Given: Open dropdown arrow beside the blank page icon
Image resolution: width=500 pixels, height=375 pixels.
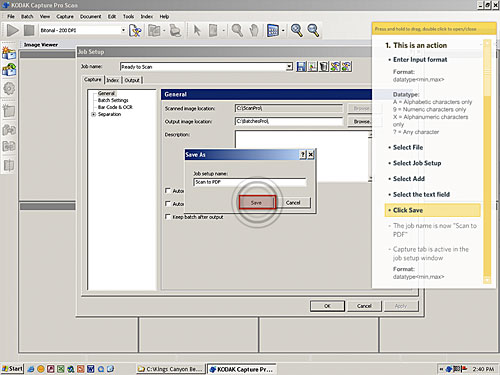Looking at the screenshot, I should (223, 31).
